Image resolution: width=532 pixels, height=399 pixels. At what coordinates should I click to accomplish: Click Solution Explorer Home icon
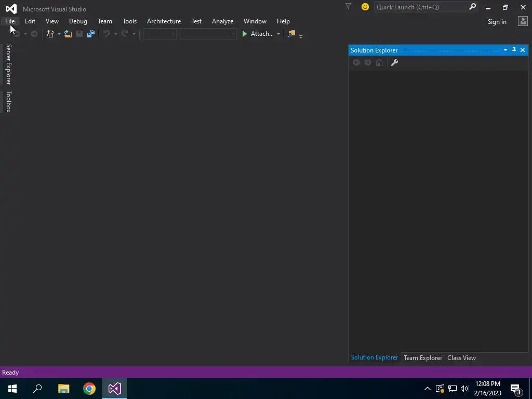pyautogui.click(x=379, y=62)
